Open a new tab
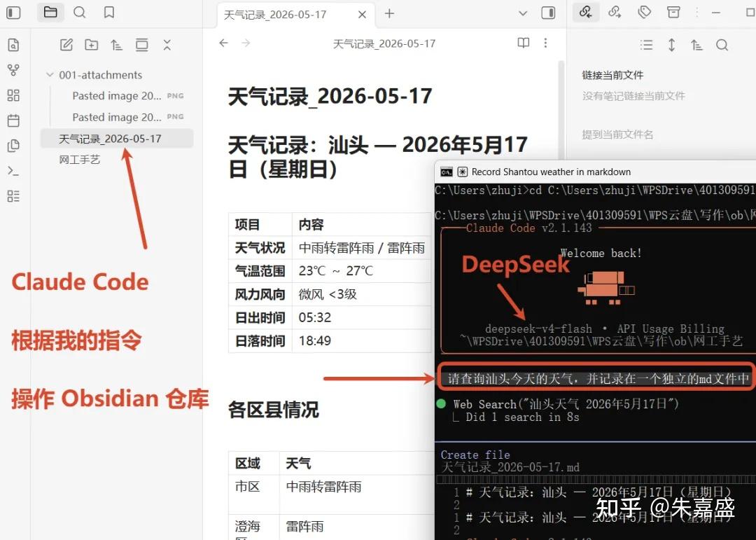 click(390, 13)
